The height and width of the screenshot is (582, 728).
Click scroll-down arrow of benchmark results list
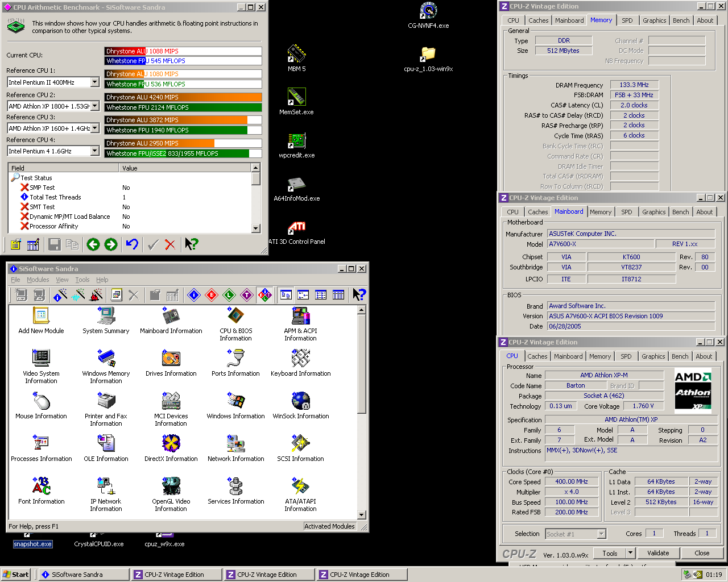[x=256, y=228]
